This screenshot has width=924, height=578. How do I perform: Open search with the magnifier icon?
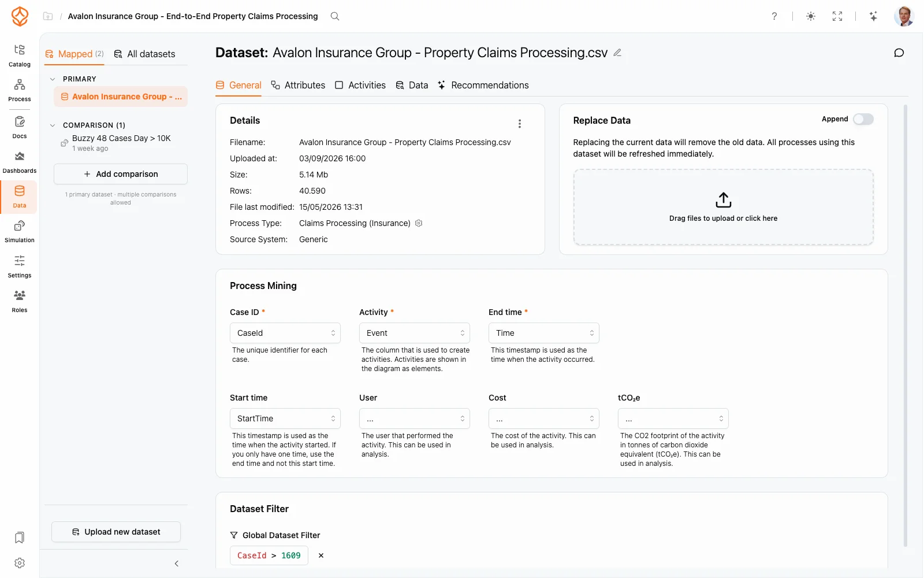[x=335, y=16]
